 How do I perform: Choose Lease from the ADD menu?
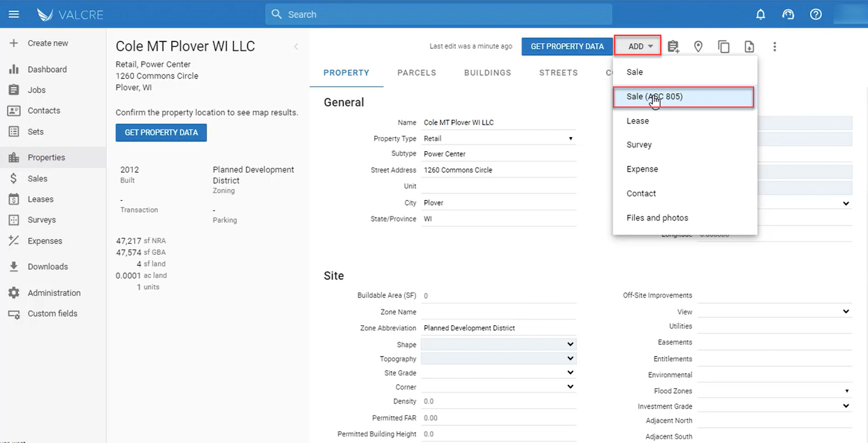(x=685, y=121)
